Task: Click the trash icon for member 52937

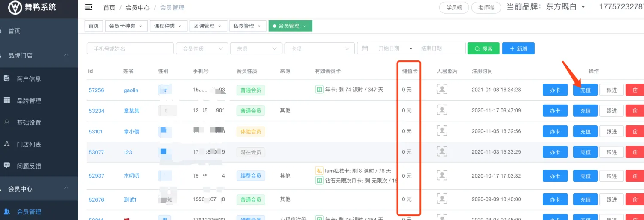Action: click(635, 176)
